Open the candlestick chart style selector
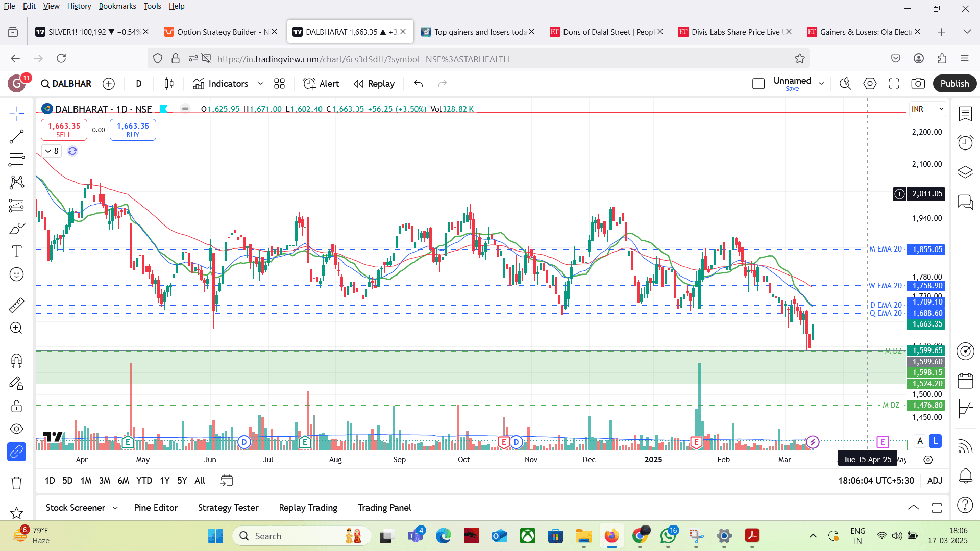This screenshot has height=551, width=980. 169,84
